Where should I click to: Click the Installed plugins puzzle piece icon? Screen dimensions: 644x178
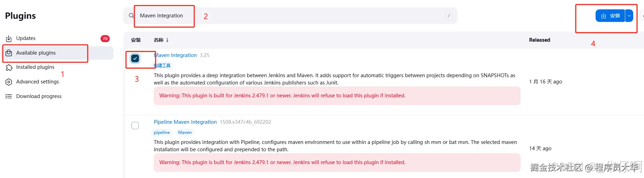(x=9, y=67)
